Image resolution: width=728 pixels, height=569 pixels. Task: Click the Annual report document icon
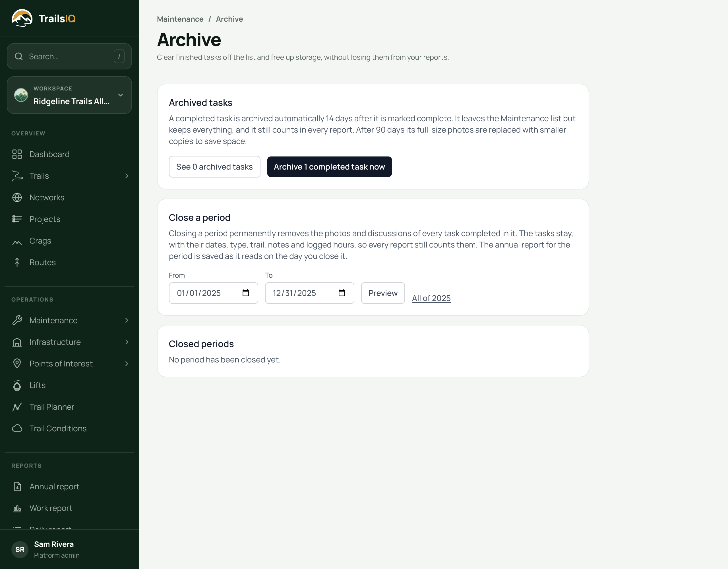[17, 486]
